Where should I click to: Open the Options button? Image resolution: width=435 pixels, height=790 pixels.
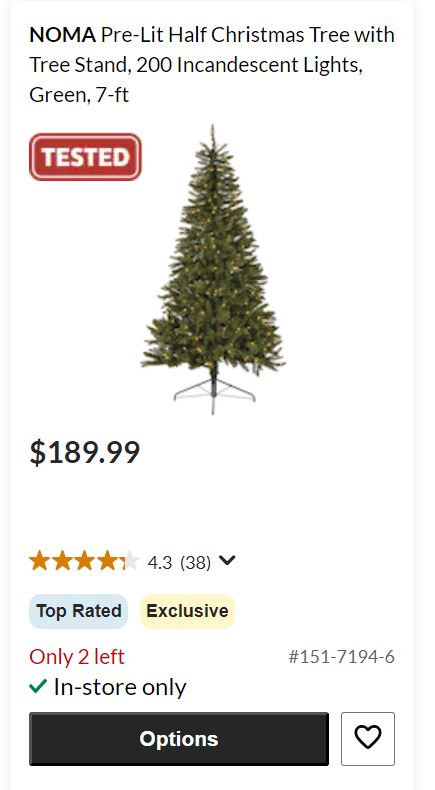click(179, 739)
